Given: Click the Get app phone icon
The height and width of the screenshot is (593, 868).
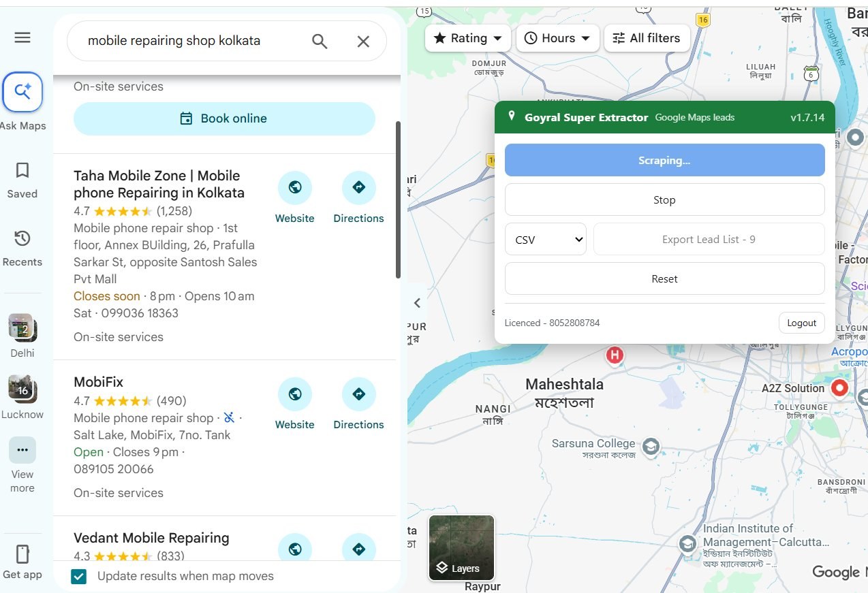Looking at the screenshot, I should click(22, 554).
